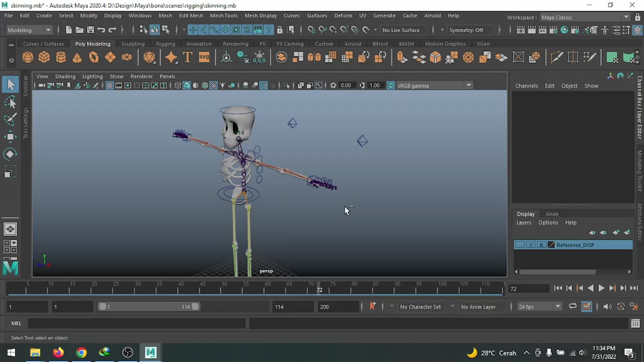Activate the Select tool in the toolbox
Image resolution: width=644 pixels, height=362 pixels.
point(10,84)
